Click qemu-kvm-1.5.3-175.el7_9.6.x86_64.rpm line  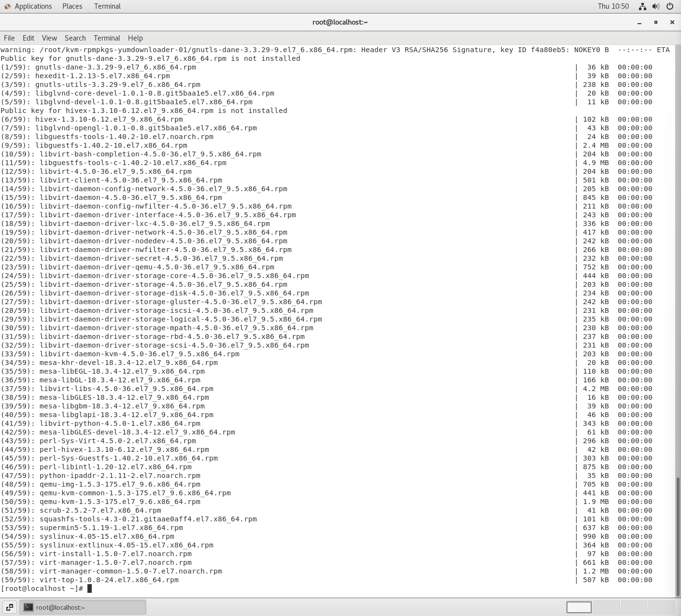pyautogui.click(x=120, y=502)
